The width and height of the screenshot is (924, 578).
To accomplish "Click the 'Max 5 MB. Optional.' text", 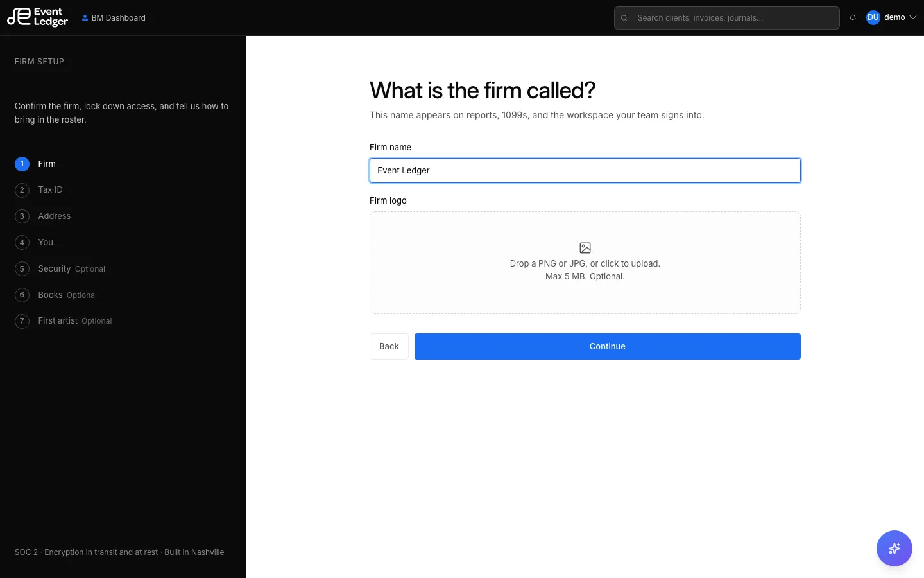I will click(x=585, y=277).
